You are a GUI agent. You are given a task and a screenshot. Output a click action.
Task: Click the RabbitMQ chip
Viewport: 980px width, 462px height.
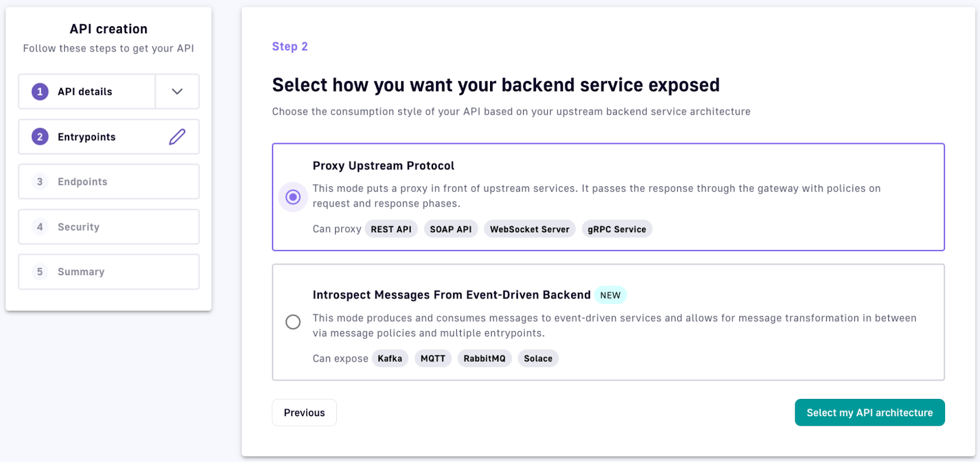(x=484, y=358)
